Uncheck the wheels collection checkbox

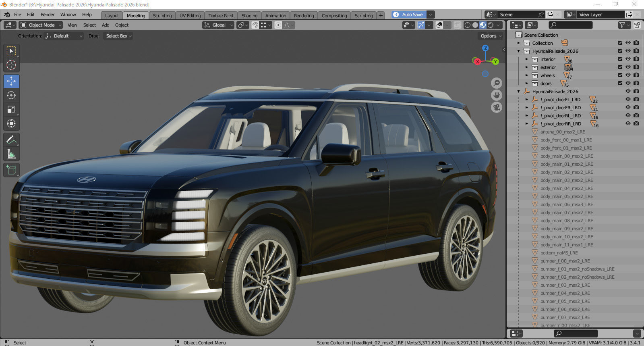click(620, 75)
